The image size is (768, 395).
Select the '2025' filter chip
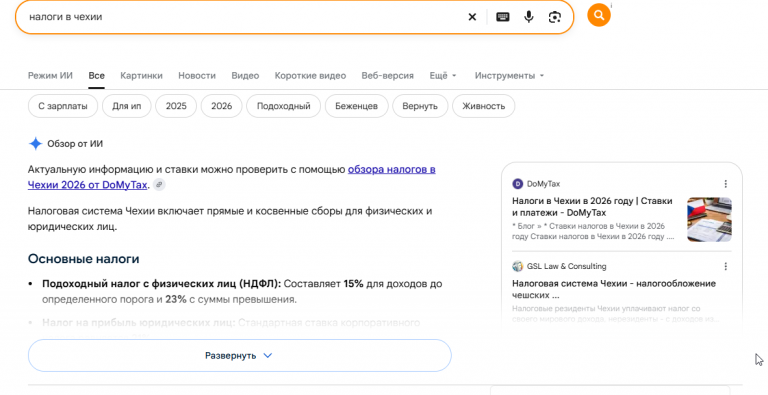coord(176,106)
